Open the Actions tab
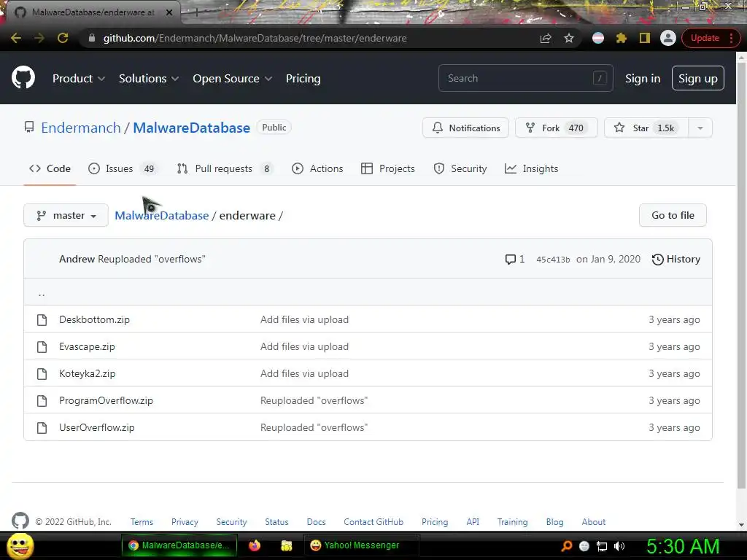 (317, 168)
